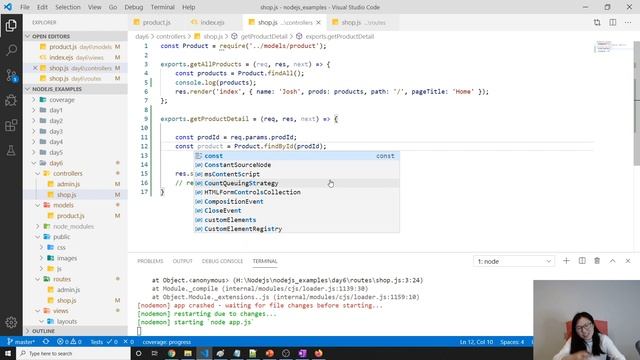Collapse the Open Editors section
Image resolution: width=640 pixels, height=360 pixels.
[76, 36]
